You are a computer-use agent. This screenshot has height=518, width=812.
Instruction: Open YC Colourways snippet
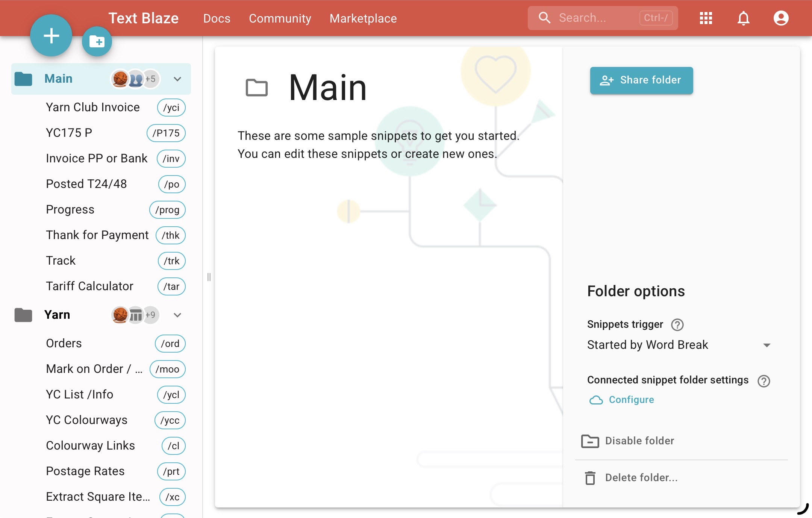tap(87, 420)
